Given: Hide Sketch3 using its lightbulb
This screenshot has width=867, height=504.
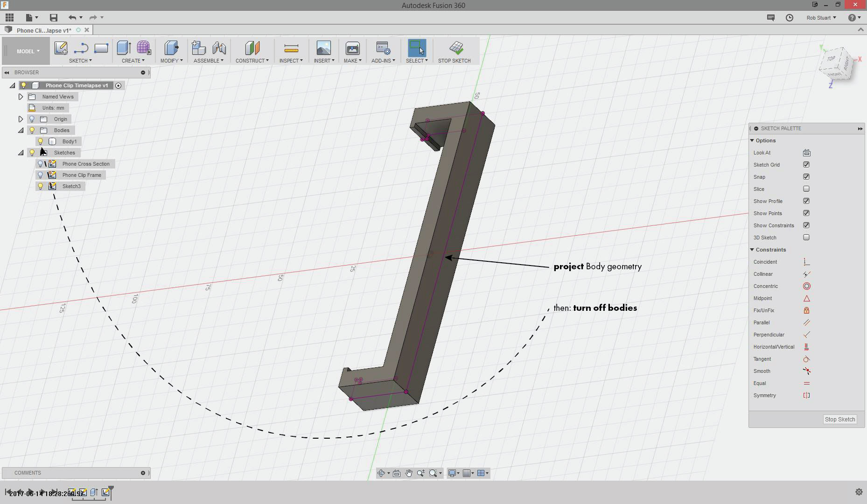Looking at the screenshot, I should [x=41, y=186].
